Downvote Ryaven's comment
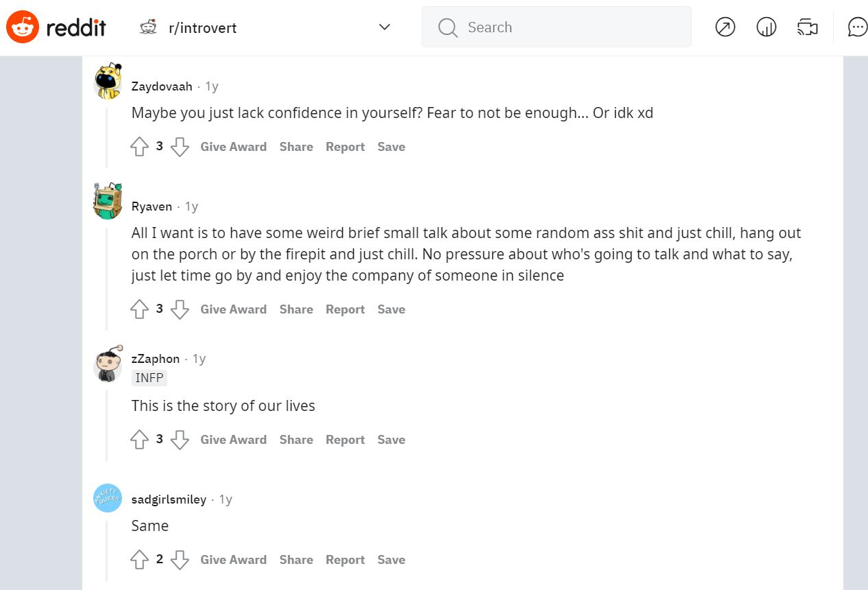 coord(180,309)
